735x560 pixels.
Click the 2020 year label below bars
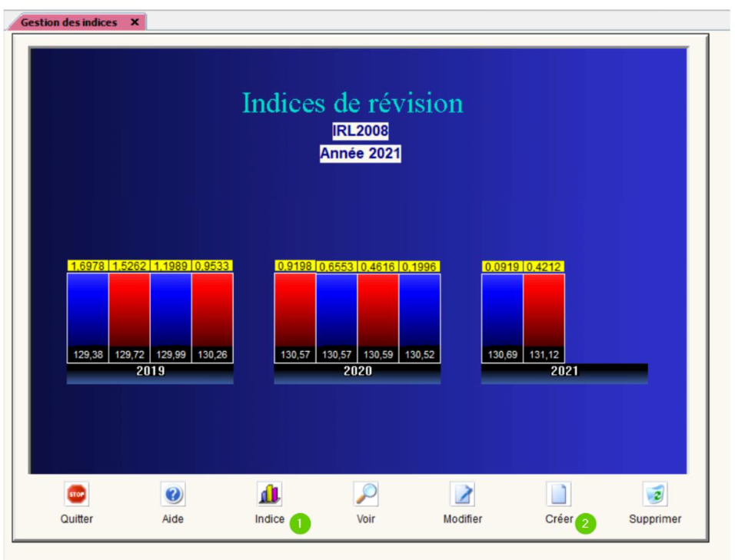point(358,371)
